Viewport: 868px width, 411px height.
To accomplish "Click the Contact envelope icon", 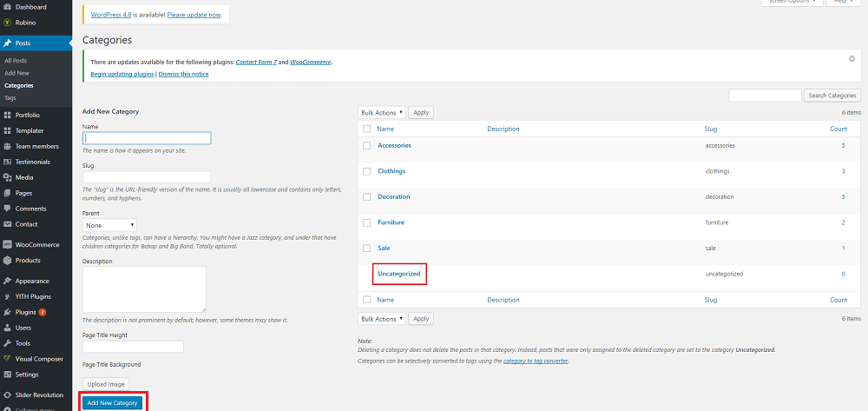I will point(7,224).
